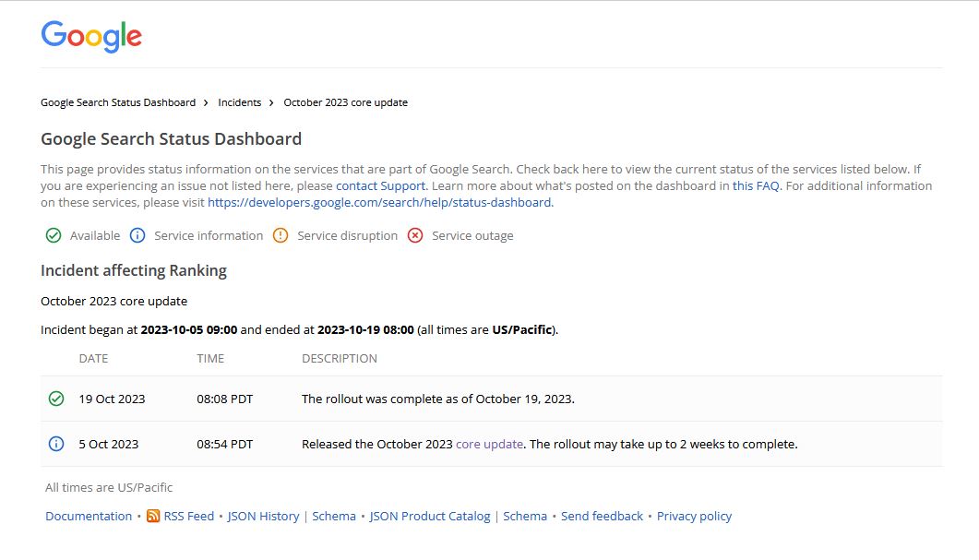Click the Send feedback link

point(602,517)
